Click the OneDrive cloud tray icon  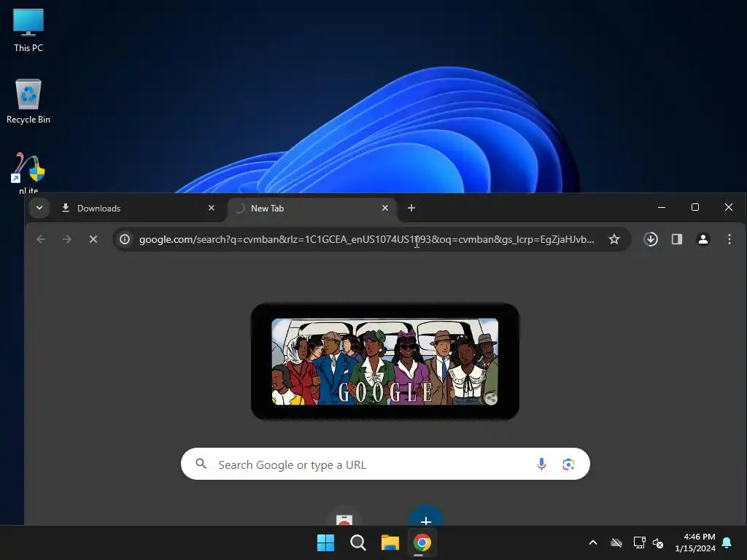click(x=616, y=542)
